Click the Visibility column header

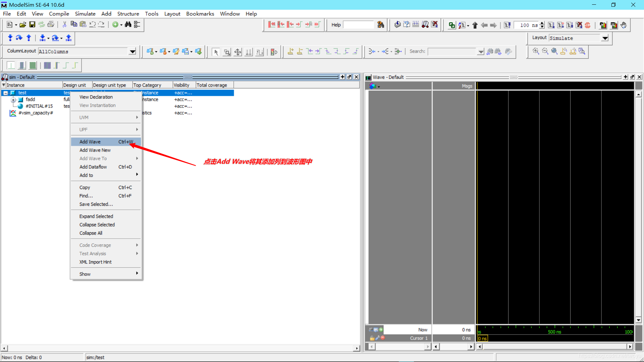click(x=184, y=85)
